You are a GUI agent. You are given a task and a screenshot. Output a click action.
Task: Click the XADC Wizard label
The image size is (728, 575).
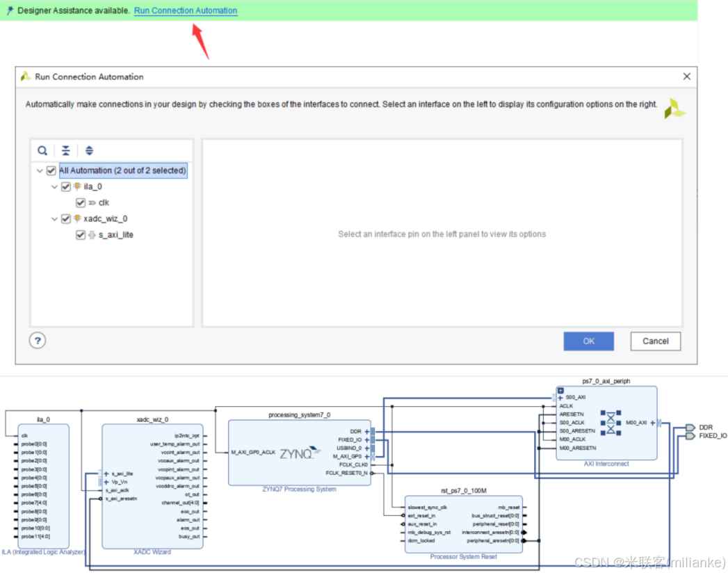(152, 552)
